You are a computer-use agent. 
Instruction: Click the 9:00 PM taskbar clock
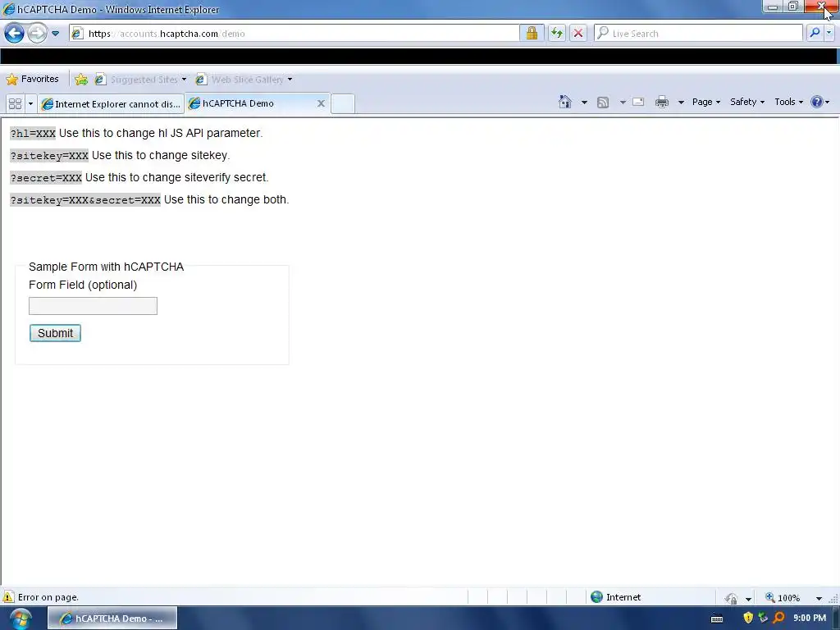810,619
